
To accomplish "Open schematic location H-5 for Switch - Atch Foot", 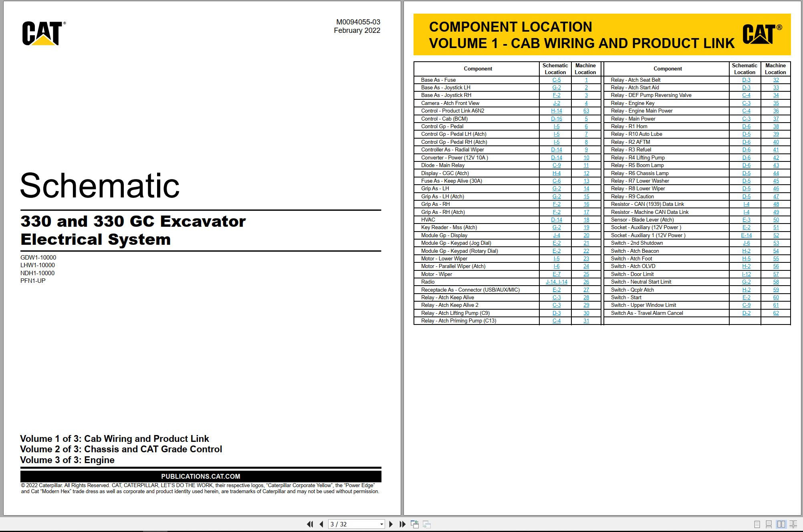I will pyautogui.click(x=746, y=259).
